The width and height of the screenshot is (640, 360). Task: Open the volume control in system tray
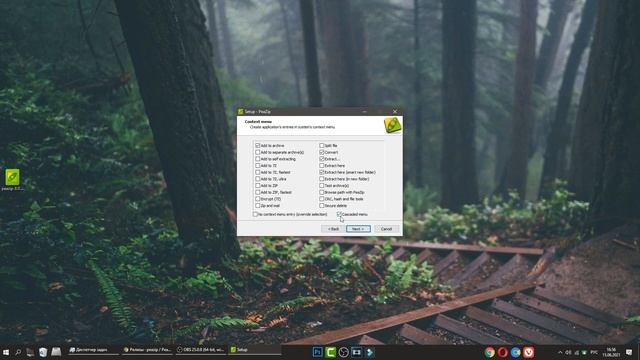(568, 352)
